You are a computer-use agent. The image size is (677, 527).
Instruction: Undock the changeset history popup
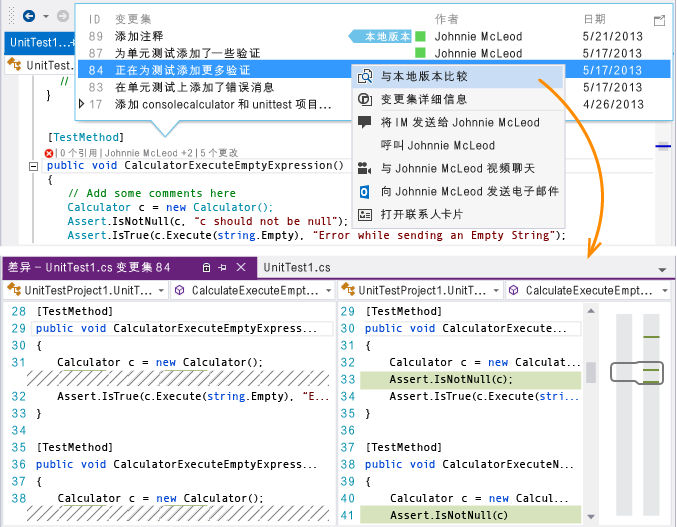pos(659,20)
